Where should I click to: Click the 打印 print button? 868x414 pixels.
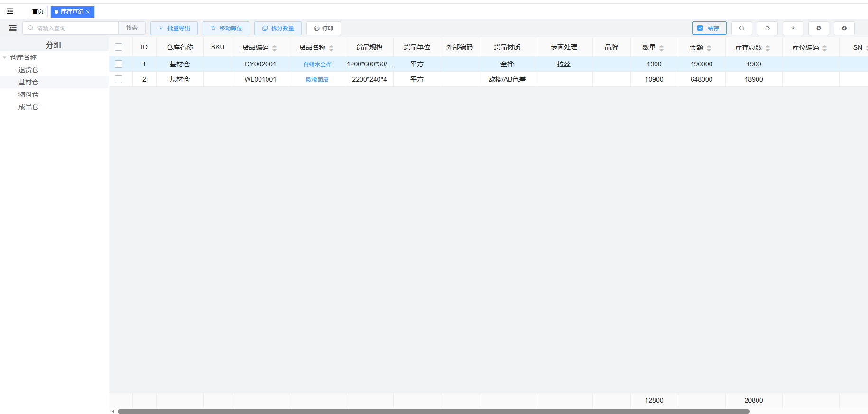(323, 28)
